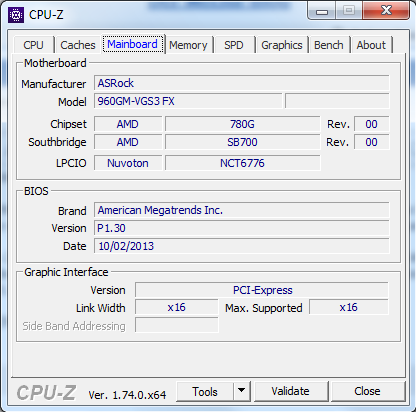Viewport: 416px width, 412px height.
Task: Click the Manufacturer label
Action: pos(54,84)
